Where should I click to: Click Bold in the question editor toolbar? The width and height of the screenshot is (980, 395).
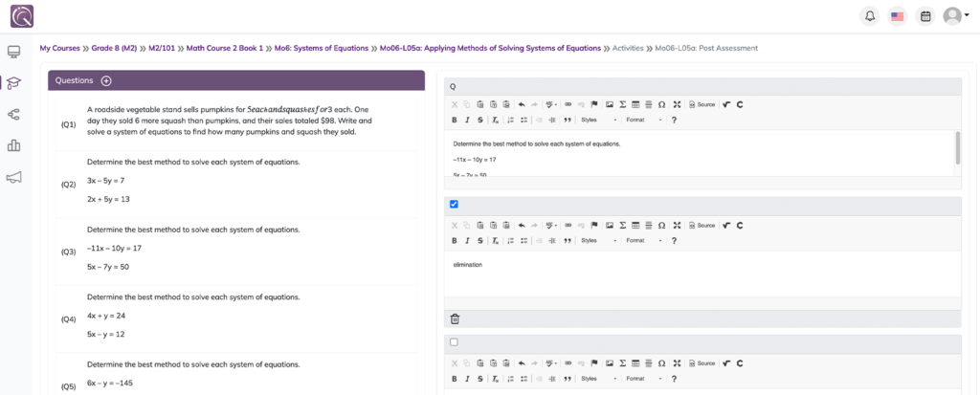[x=455, y=120]
